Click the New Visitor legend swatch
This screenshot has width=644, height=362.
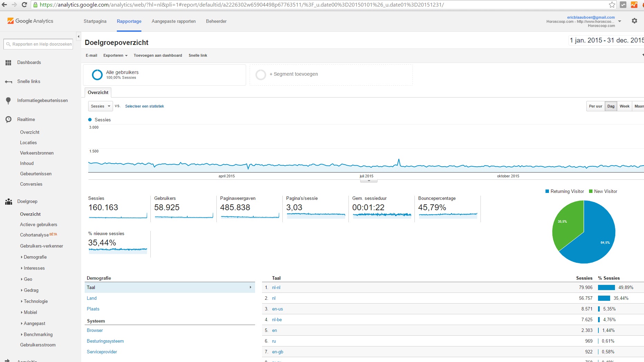[x=591, y=192]
